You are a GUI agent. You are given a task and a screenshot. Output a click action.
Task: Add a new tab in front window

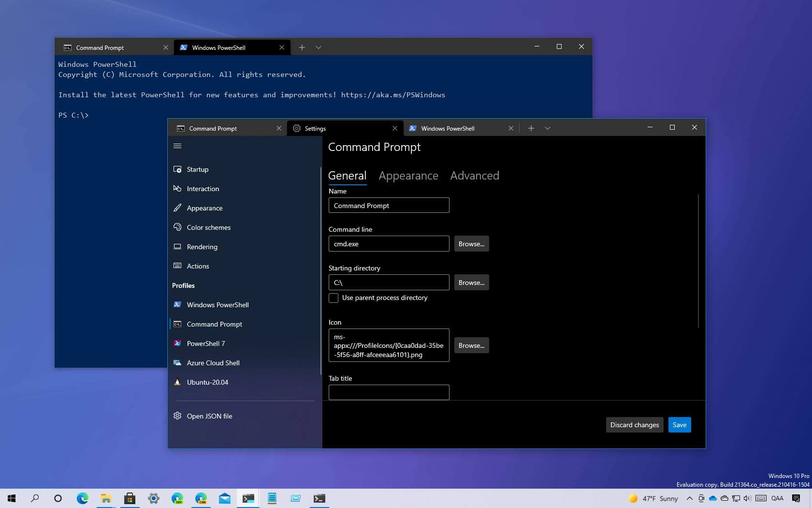[x=531, y=128]
